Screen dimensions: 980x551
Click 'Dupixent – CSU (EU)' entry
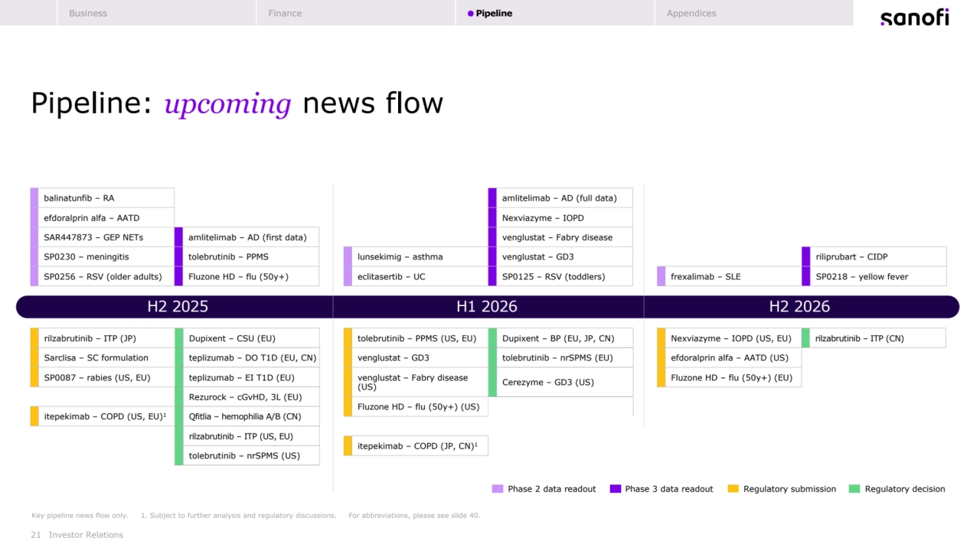coord(247,338)
